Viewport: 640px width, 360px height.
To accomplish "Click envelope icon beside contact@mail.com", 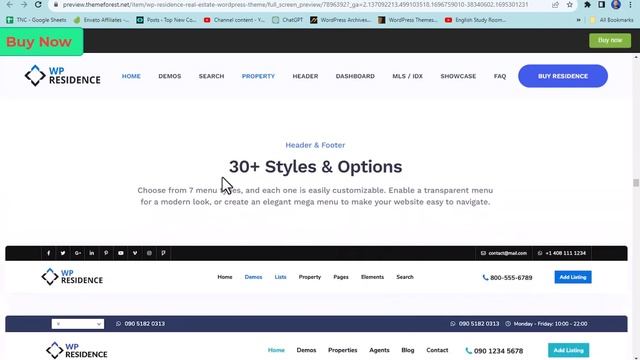I will (483, 253).
